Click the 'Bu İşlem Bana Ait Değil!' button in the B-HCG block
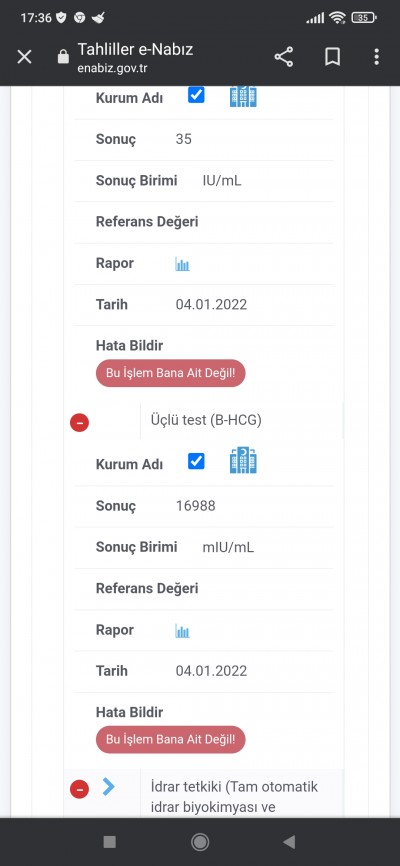This screenshot has height=866, width=400. 171,740
